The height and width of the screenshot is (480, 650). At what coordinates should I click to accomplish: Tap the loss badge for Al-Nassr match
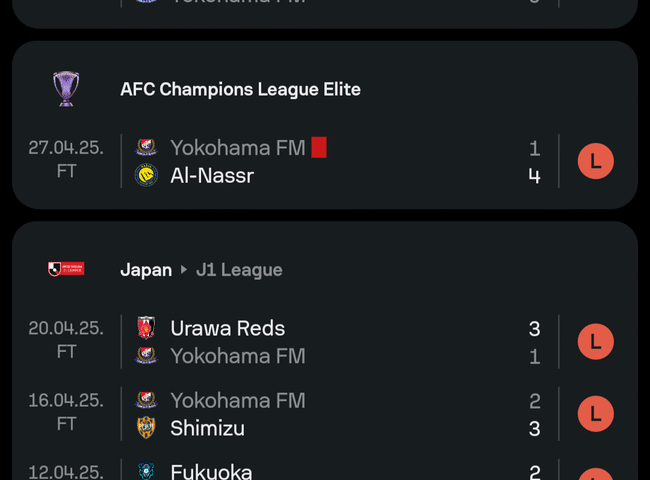596,161
